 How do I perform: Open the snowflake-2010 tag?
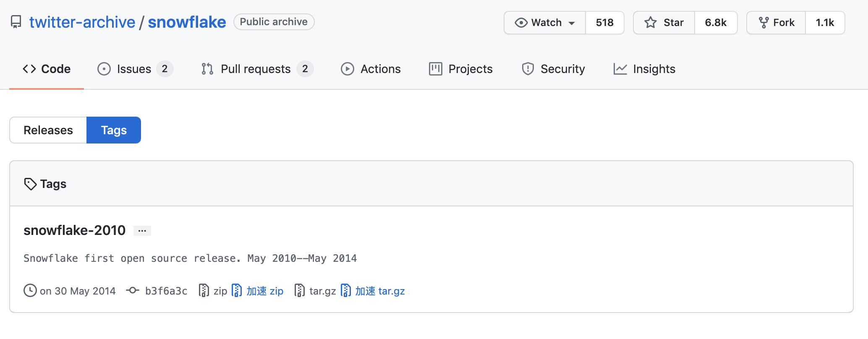tap(74, 230)
